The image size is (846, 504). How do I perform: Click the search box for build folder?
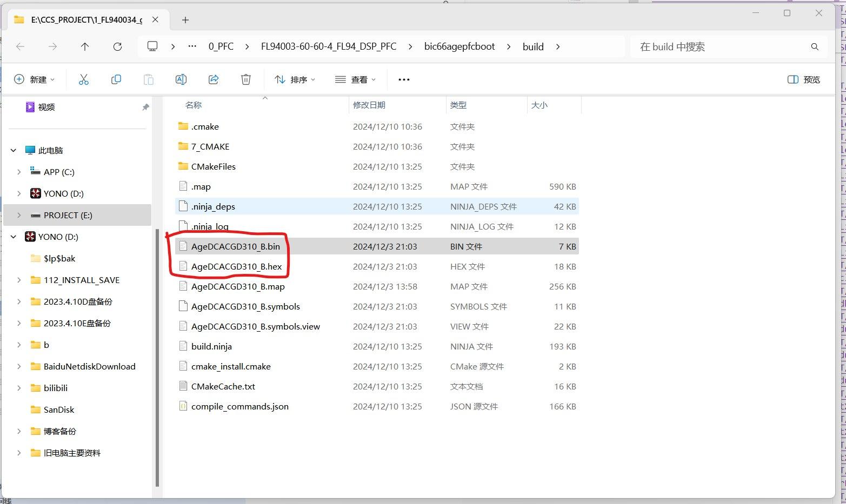722,46
